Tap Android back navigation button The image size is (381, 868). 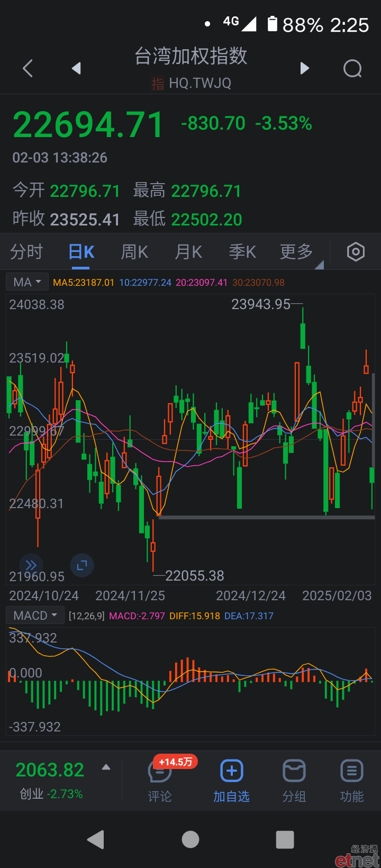tap(96, 839)
